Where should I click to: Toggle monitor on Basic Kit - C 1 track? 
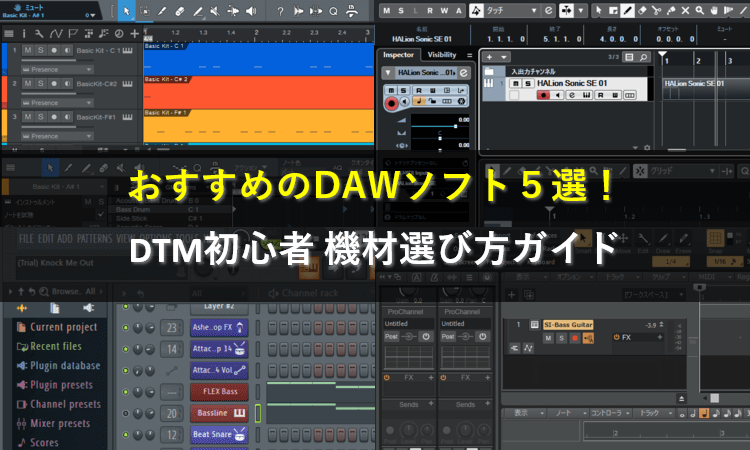pos(67,50)
